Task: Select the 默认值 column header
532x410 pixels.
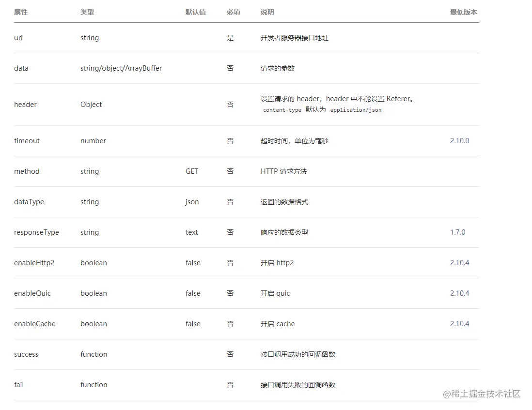Action: (196, 12)
